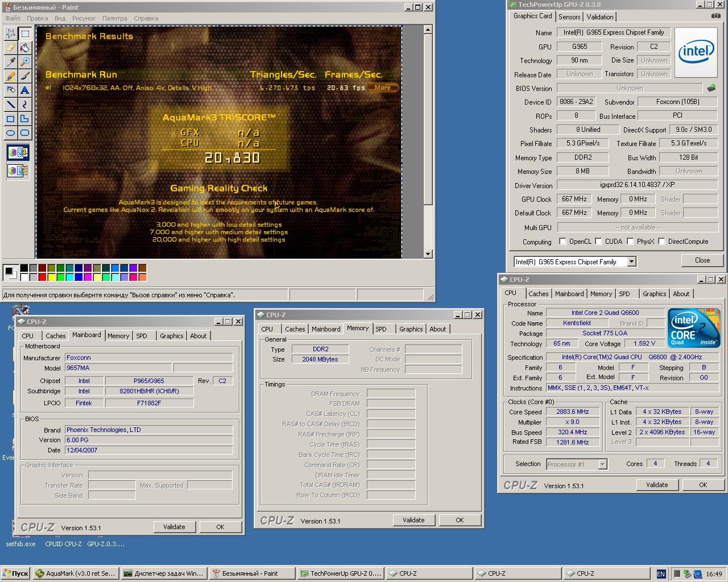This screenshot has height=582, width=728.
Task: Pick the red color swatch in palette
Action: point(42,277)
